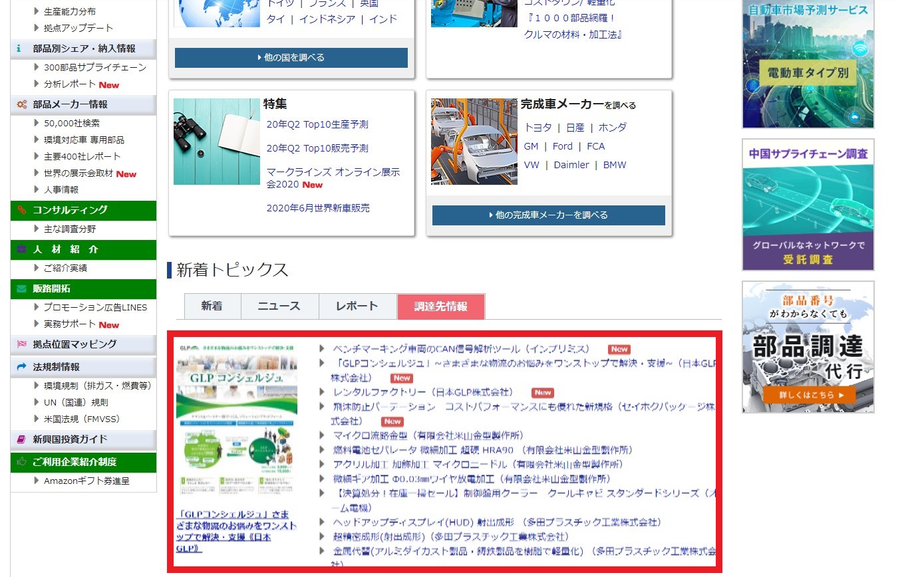Select the 新着 tab
This screenshot has width=924, height=577.
point(213,306)
